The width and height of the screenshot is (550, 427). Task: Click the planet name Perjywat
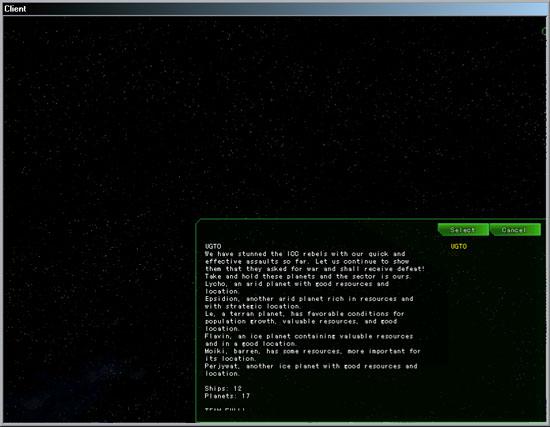click(x=222, y=366)
